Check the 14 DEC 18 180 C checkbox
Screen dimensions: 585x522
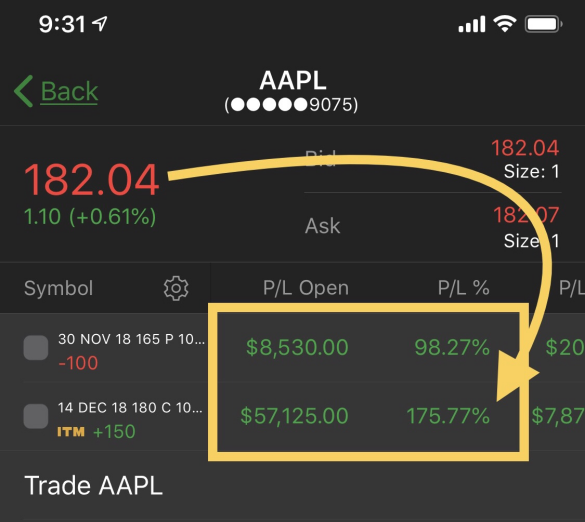(36, 416)
